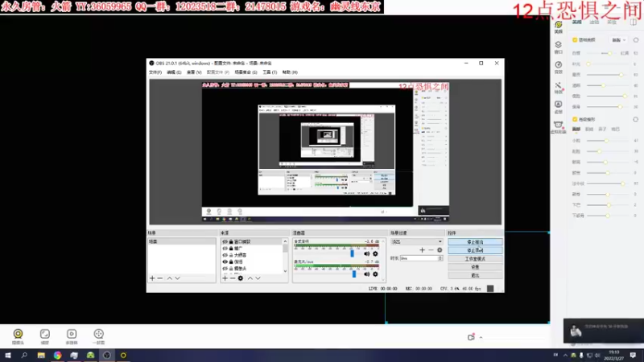Open the scene transition type dropdown
644x362 pixels.
tap(416, 242)
